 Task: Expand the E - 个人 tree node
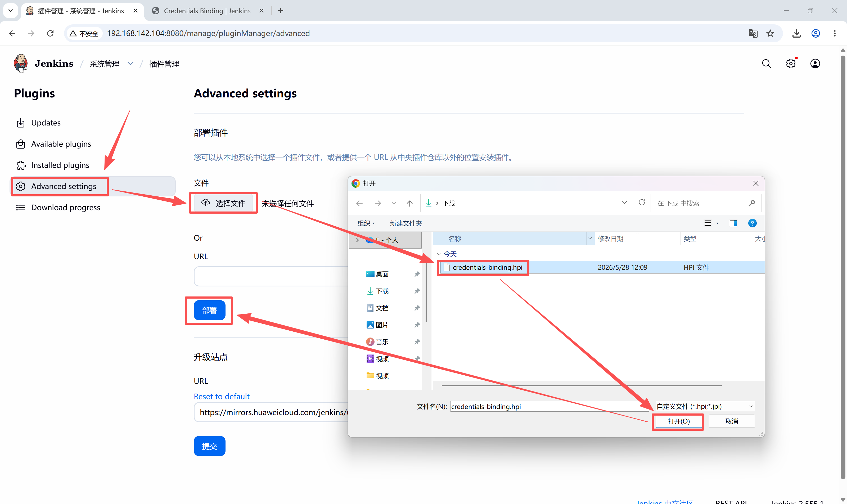[x=357, y=240]
